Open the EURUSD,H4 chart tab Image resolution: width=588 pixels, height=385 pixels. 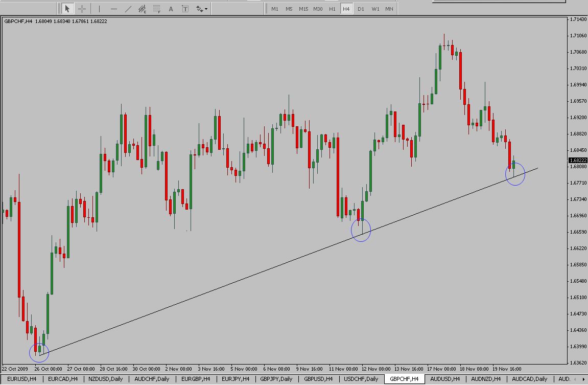point(22,379)
